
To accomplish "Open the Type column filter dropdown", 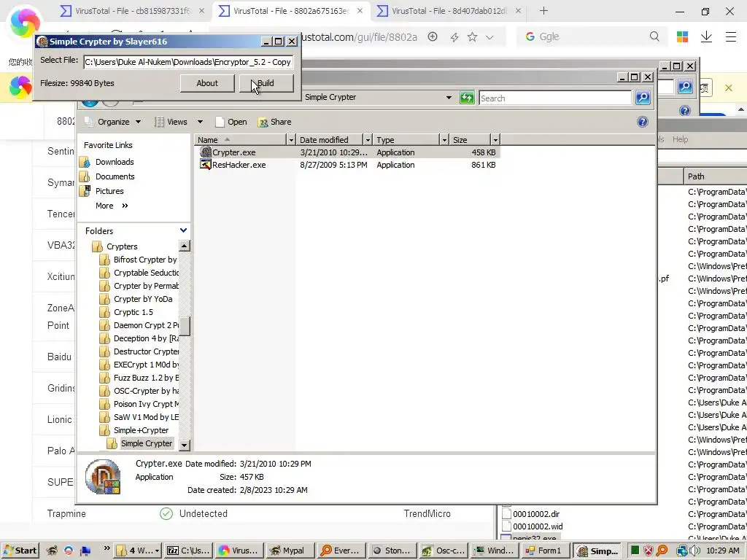I will point(444,139).
